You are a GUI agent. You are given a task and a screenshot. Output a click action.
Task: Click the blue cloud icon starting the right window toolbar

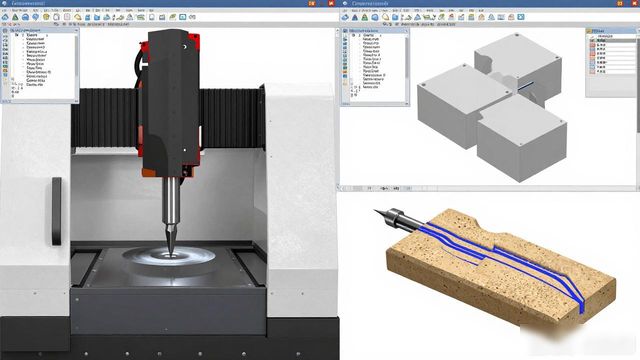pos(345,17)
